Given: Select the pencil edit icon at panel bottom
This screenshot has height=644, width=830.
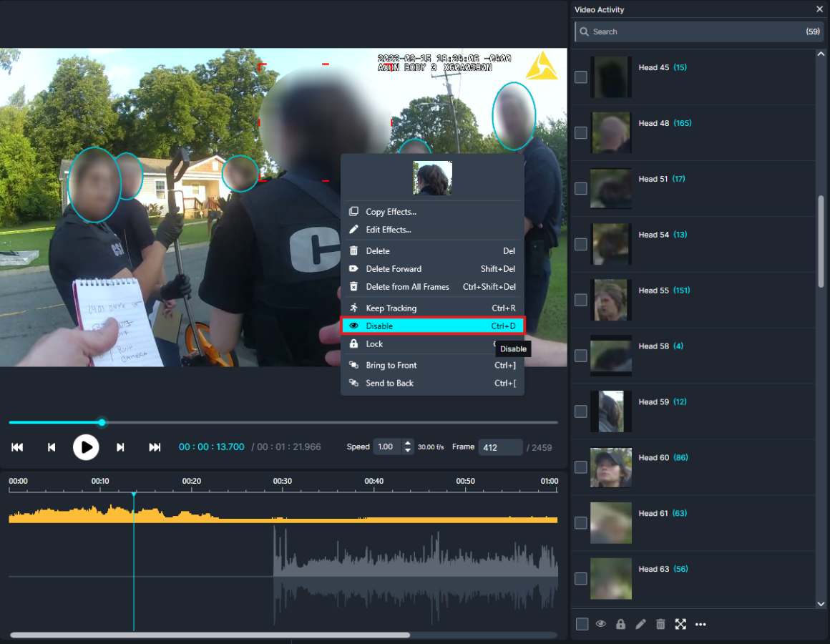Looking at the screenshot, I should [640, 624].
